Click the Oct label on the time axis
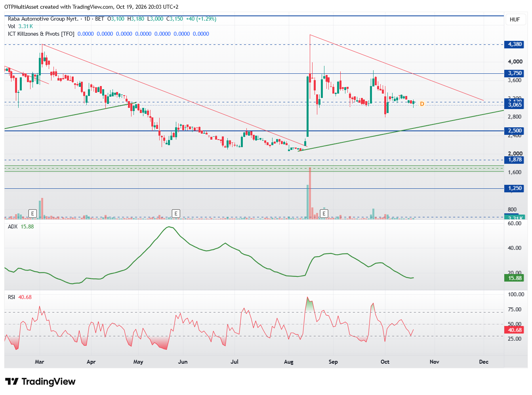The height and width of the screenshot is (395, 532). [385, 362]
